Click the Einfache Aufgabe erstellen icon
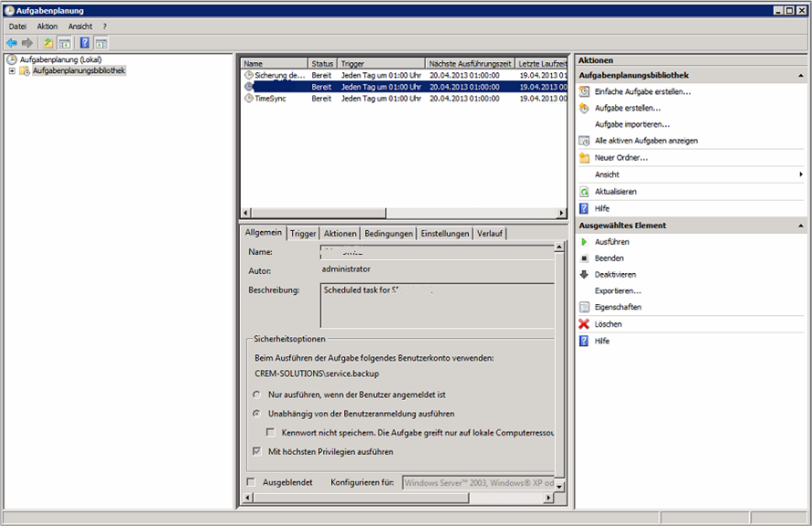 [x=585, y=91]
